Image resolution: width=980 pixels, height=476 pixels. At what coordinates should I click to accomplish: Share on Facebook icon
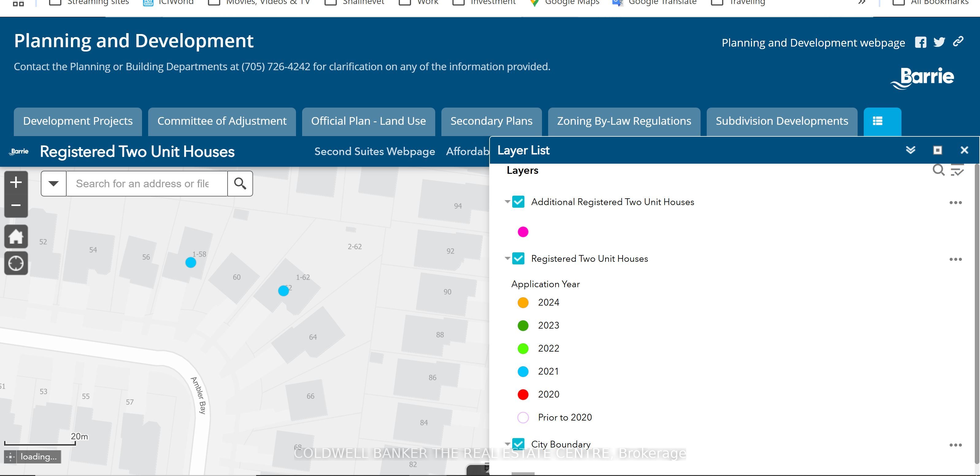point(921,42)
